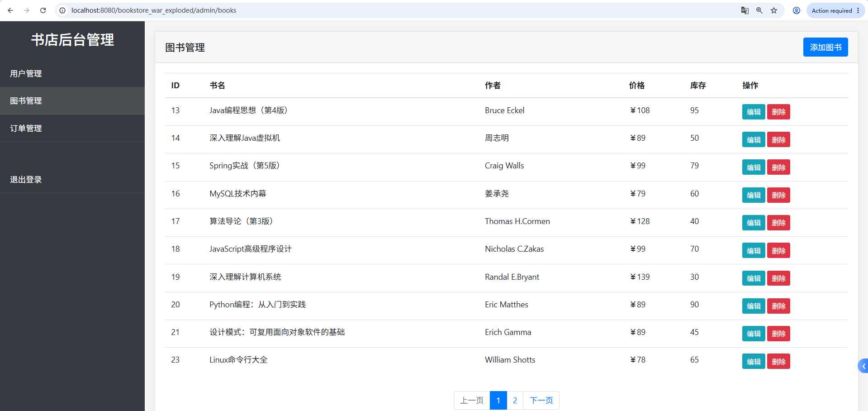The width and height of the screenshot is (868, 411).
Task: Edit the 设计模式 book row
Action: point(754,334)
